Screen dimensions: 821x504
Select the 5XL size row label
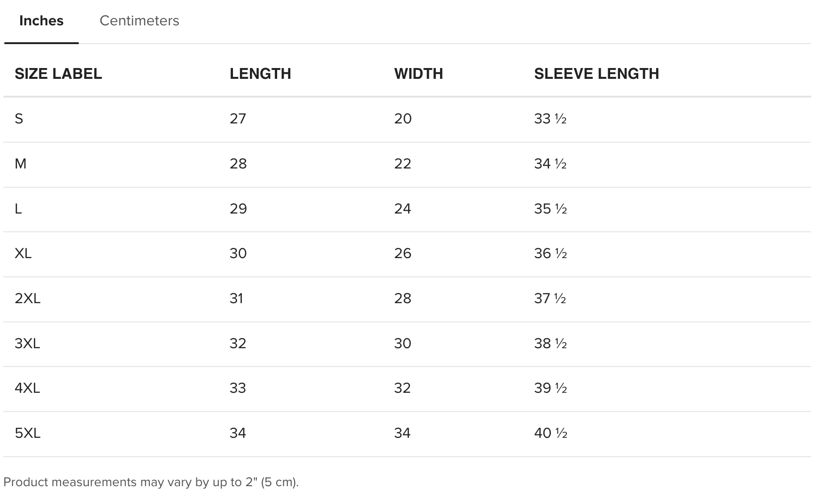(28, 433)
